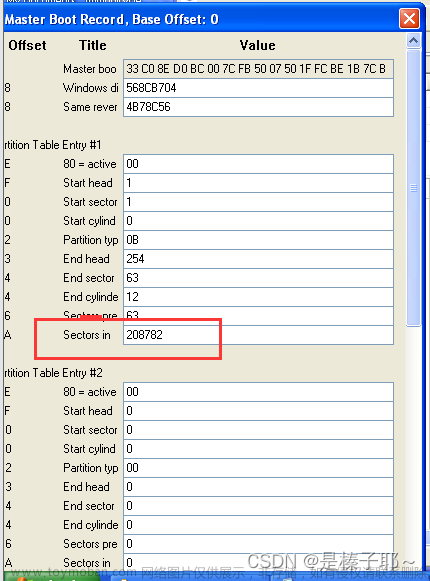Screen dimensions: 430x581
Task: Select Entry #2 Partition type 00 field
Action: click(x=258, y=468)
